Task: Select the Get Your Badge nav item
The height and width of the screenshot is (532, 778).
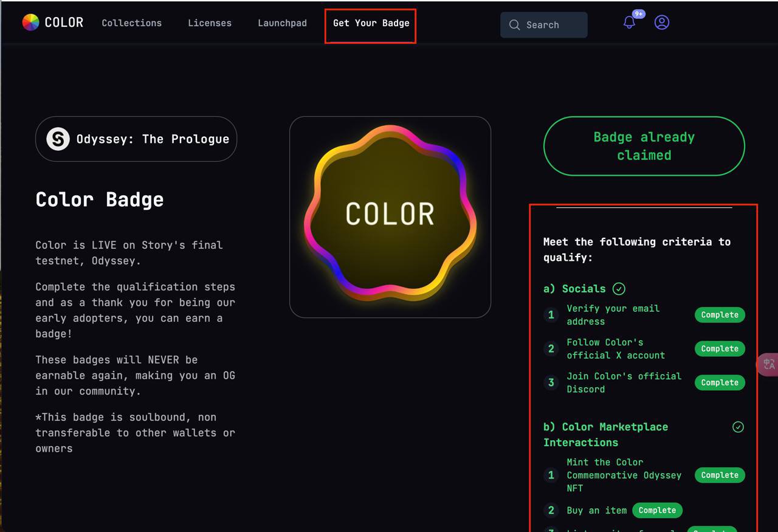Action: tap(371, 23)
